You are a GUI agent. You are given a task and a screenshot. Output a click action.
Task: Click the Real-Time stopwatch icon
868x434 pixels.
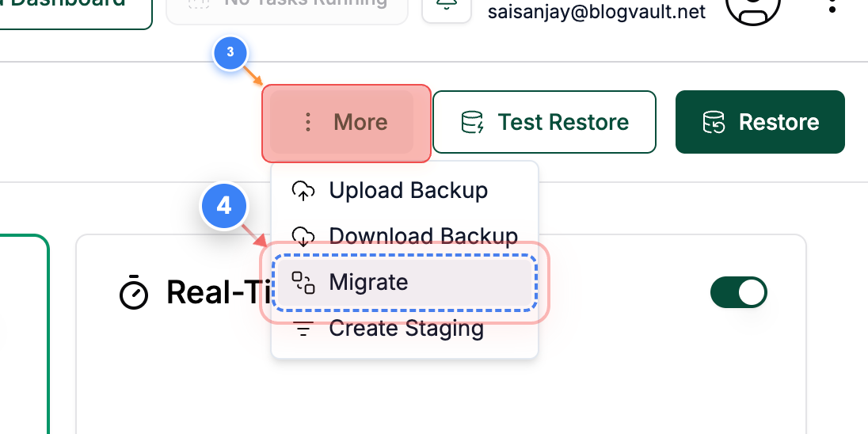[x=133, y=292]
